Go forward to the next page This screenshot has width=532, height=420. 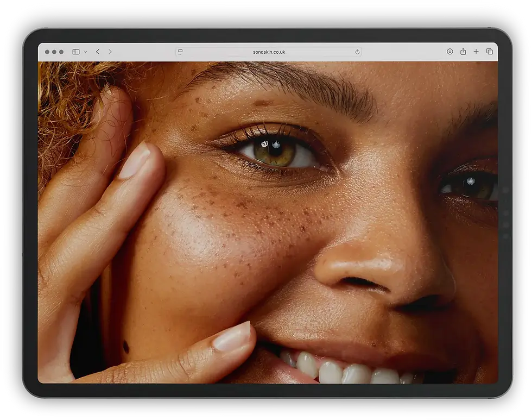(110, 52)
